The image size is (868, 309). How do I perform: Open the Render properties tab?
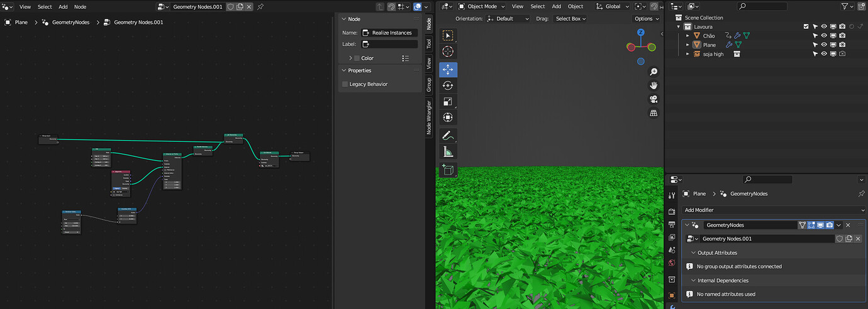tap(672, 212)
